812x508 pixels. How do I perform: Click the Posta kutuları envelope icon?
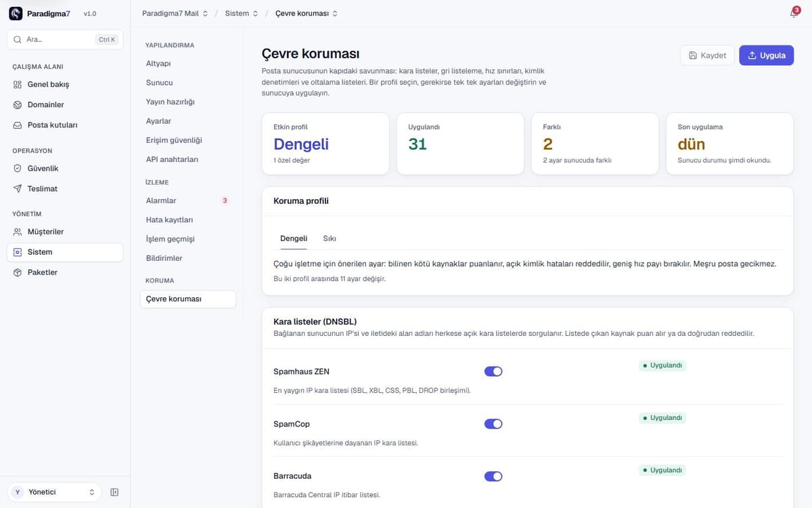18,125
